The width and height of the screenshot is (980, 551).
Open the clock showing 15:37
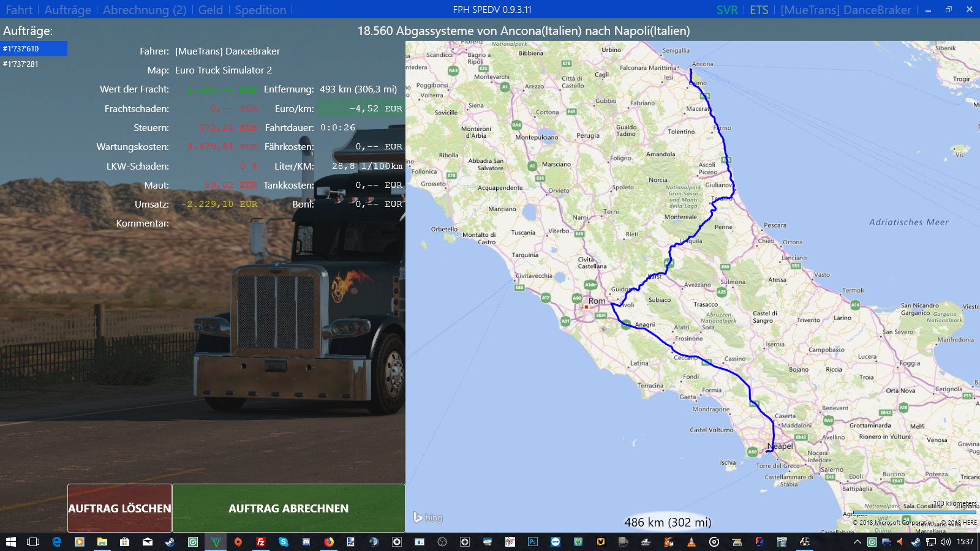coord(965,542)
